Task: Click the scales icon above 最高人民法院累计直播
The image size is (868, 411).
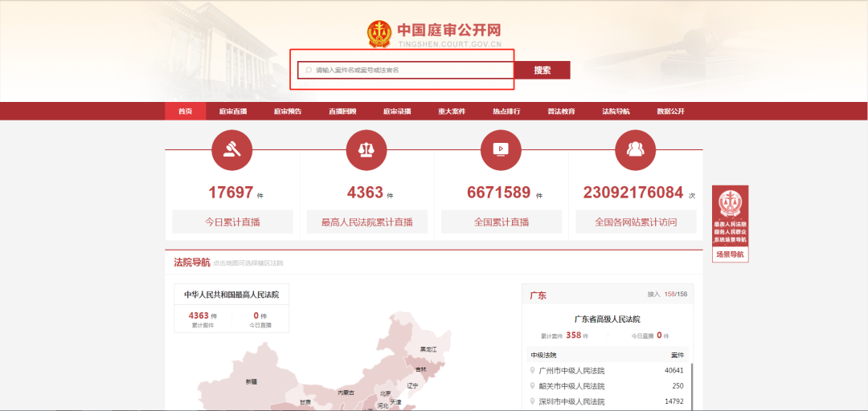Action: click(x=366, y=150)
